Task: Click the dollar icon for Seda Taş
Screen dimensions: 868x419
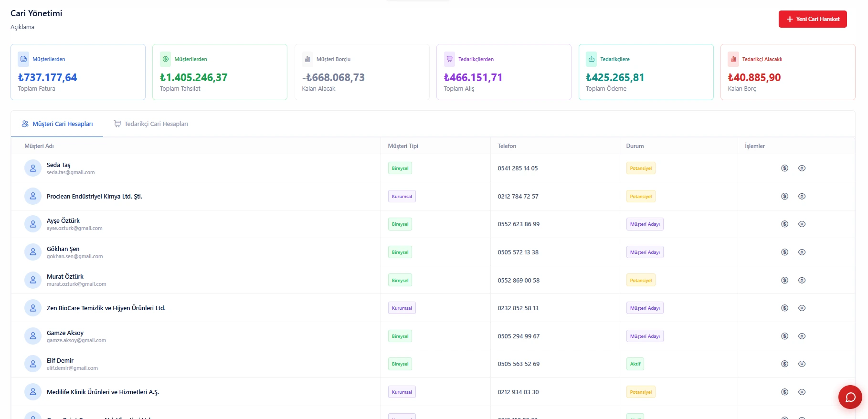Action: pyautogui.click(x=784, y=168)
